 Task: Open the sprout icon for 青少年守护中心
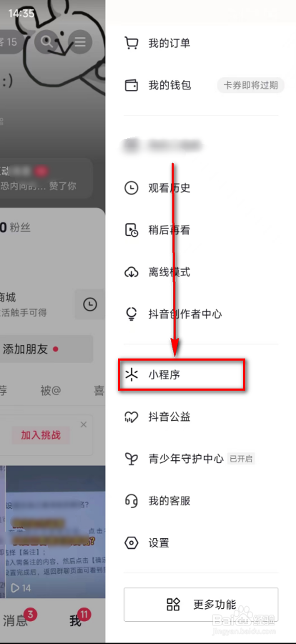[x=132, y=459]
